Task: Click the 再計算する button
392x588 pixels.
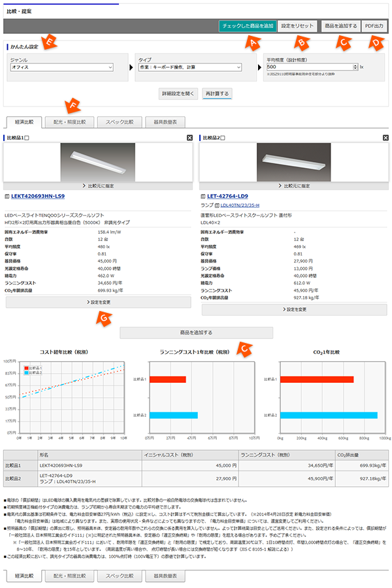Action: click(x=216, y=93)
